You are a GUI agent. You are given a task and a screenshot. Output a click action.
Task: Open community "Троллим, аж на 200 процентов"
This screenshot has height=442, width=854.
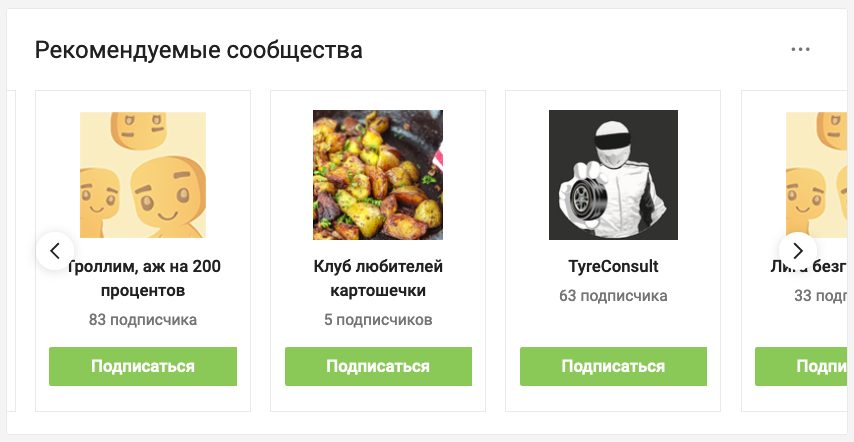[143, 278]
